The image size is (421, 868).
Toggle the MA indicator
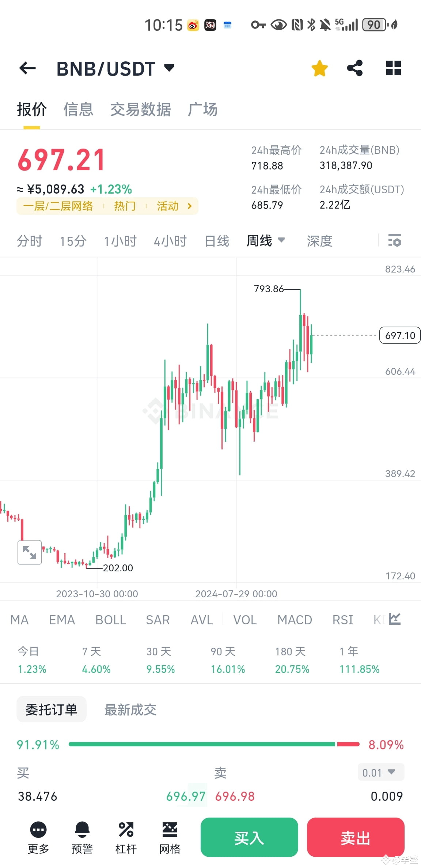(x=19, y=620)
